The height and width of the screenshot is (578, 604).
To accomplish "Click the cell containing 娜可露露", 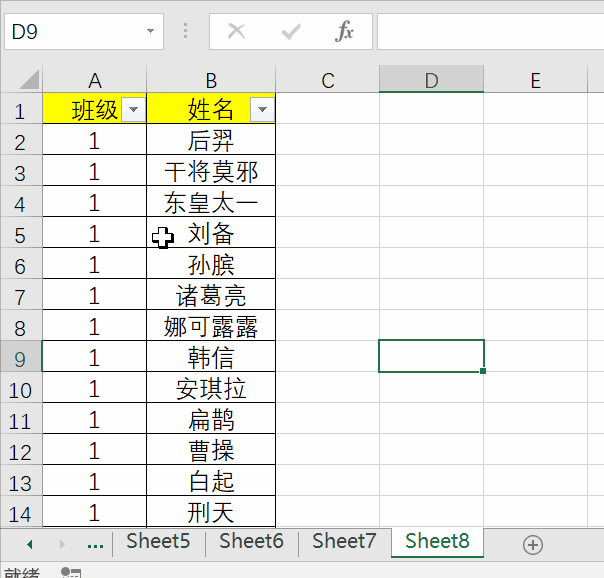I will 211,325.
